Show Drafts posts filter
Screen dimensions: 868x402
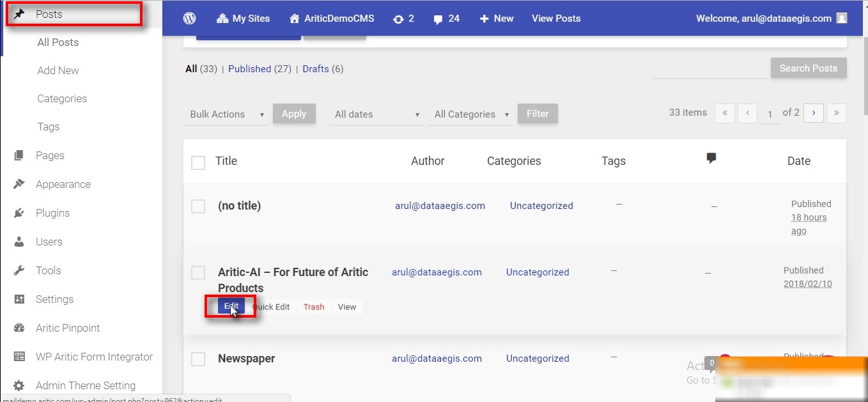pos(316,69)
